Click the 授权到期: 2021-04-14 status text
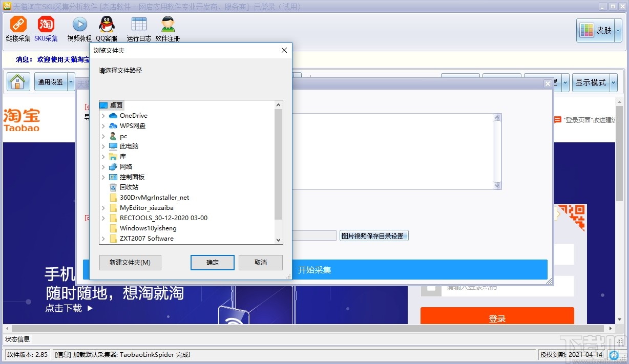The width and height of the screenshot is (629, 364). coord(571,354)
